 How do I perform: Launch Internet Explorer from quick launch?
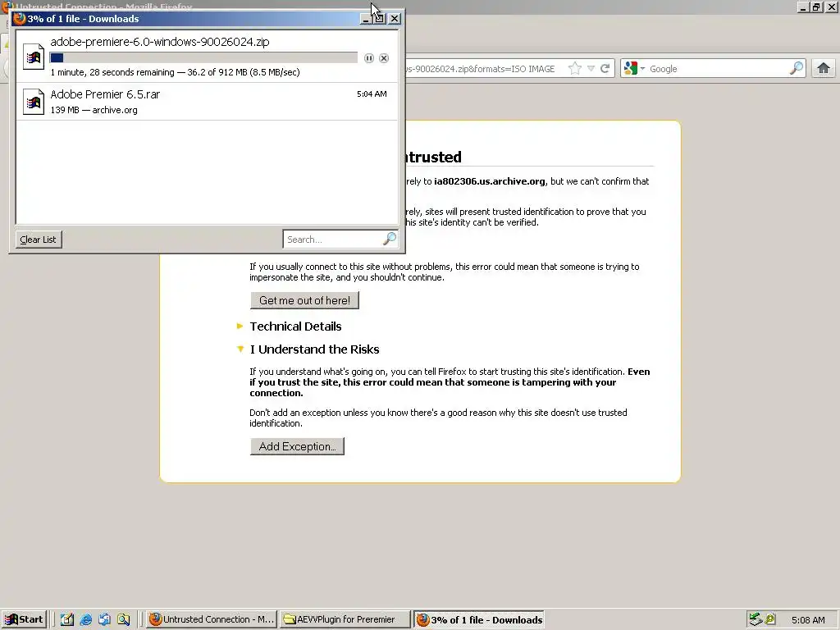click(85, 619)
